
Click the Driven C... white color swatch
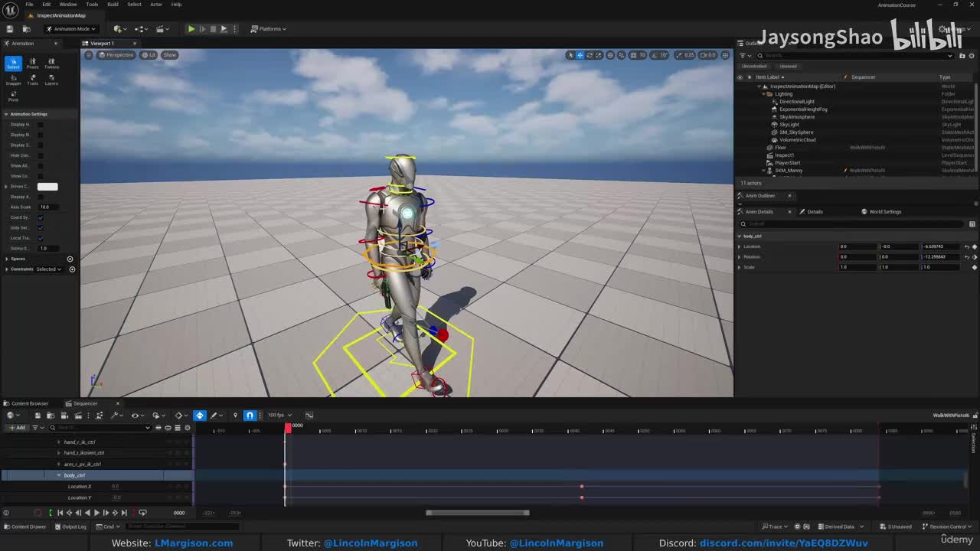point(47,187)
